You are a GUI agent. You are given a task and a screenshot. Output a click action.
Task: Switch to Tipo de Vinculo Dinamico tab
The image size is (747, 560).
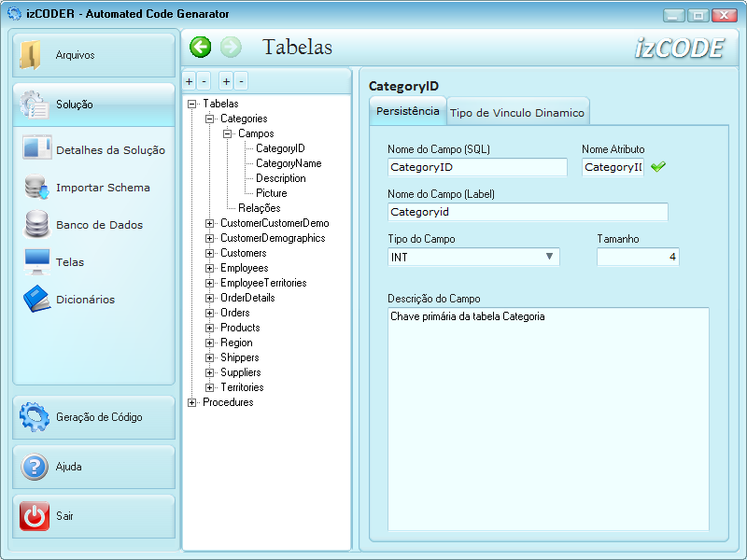point(517,112)
